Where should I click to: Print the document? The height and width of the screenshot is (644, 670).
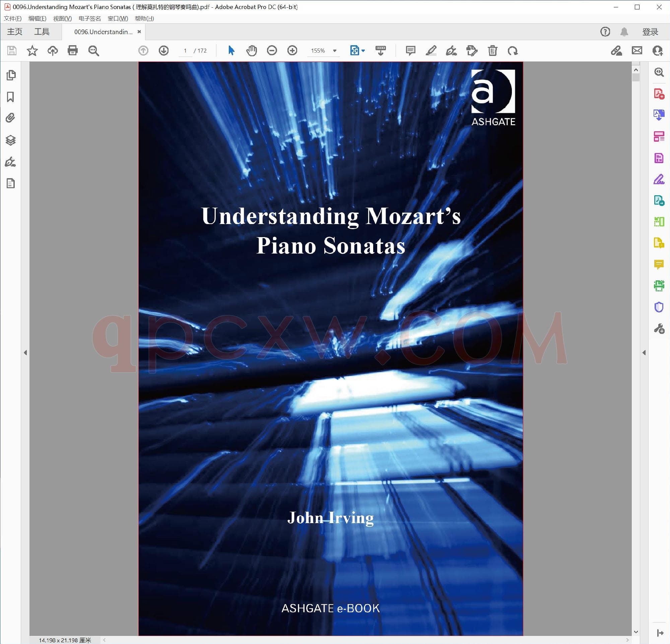tap(73, 51)
